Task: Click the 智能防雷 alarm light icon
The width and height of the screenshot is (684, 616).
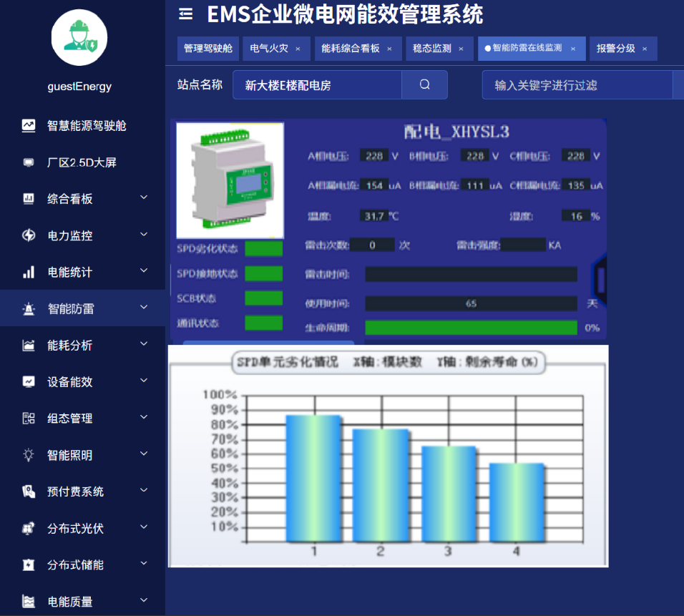Action: point(29,309)
